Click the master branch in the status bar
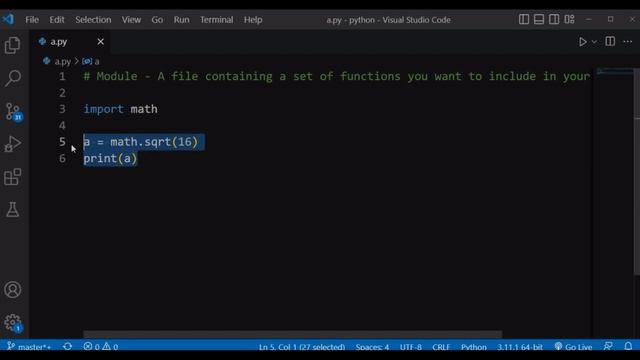 [x=29, y=347]
